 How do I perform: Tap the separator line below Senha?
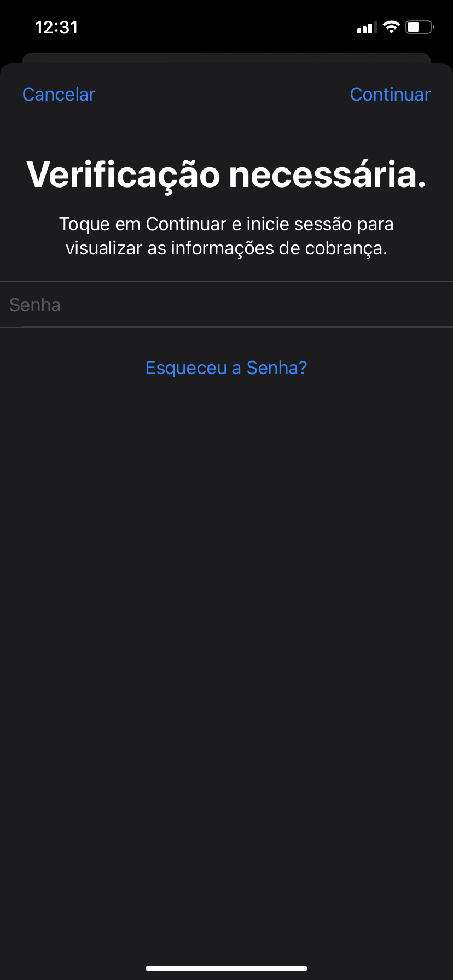[x=226, y=327]
